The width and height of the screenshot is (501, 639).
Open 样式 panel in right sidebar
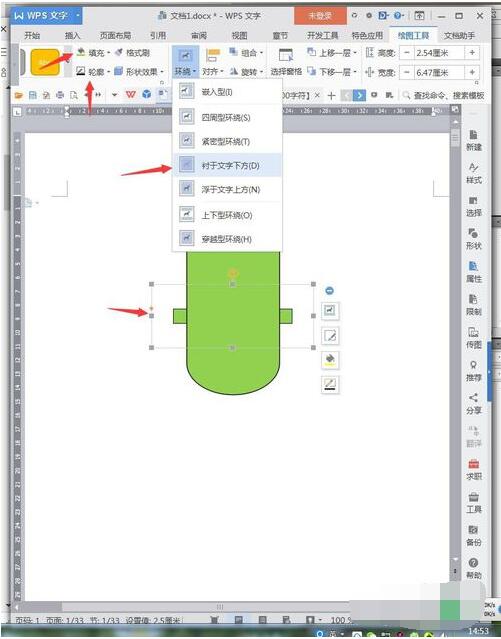coord(474,173)
